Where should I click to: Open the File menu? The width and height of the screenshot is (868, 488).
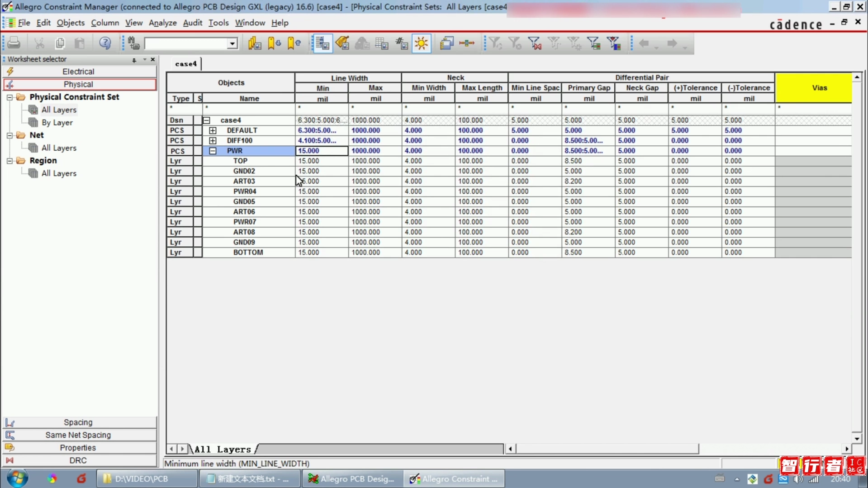[x=24, y=23]
